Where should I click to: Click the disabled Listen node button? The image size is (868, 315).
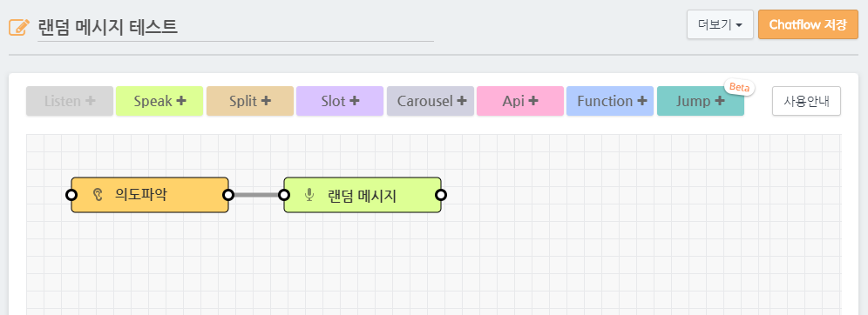(70, 101)
